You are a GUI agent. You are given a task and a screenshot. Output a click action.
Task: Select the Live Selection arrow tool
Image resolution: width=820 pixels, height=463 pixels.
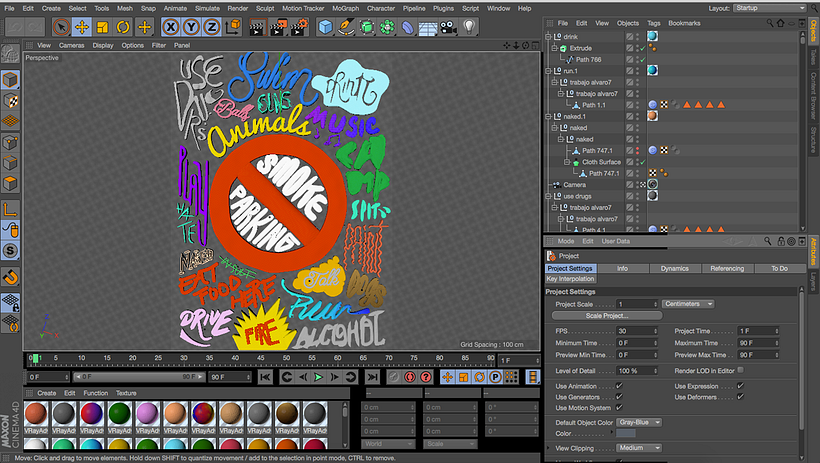[61, 27]
